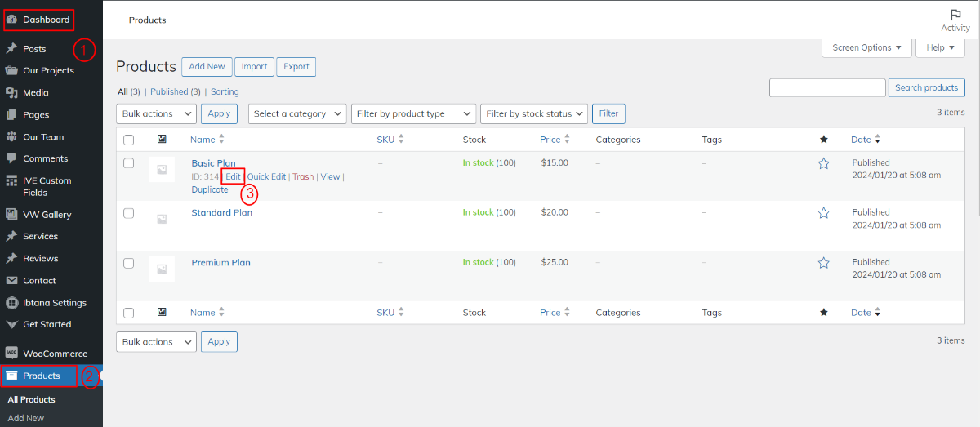Viewport: 980px width, 427px height.
Task: Star the Basic Plan as featured
Action: pyautogui.click(x=823, y=163)
